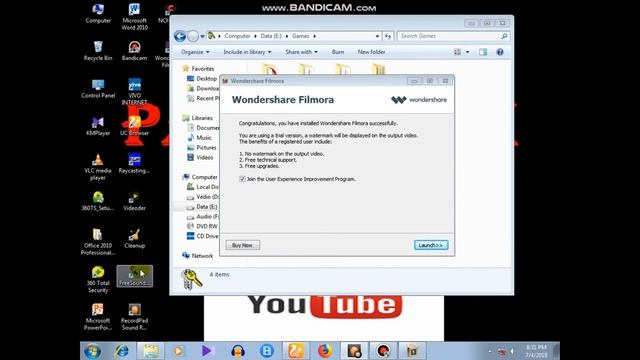The image size is (640, 360).
Task: Select the 360 Total Security desktop icon
Action: 98,280
